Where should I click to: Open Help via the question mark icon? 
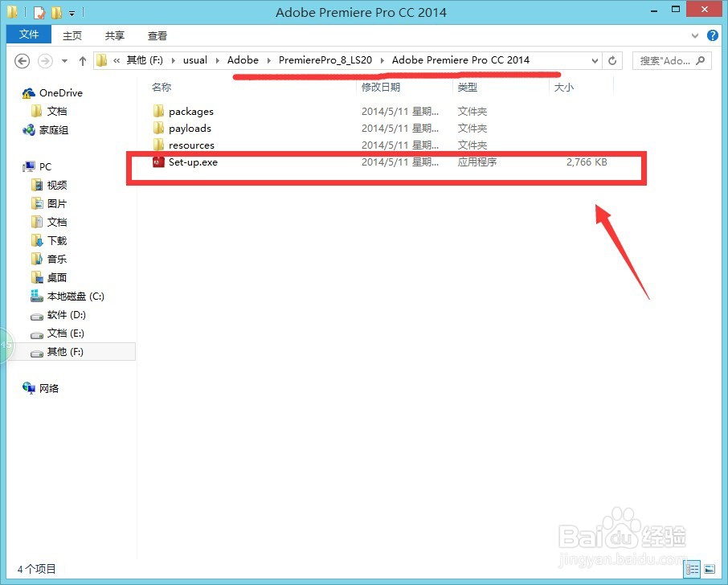tap(714, 35)
